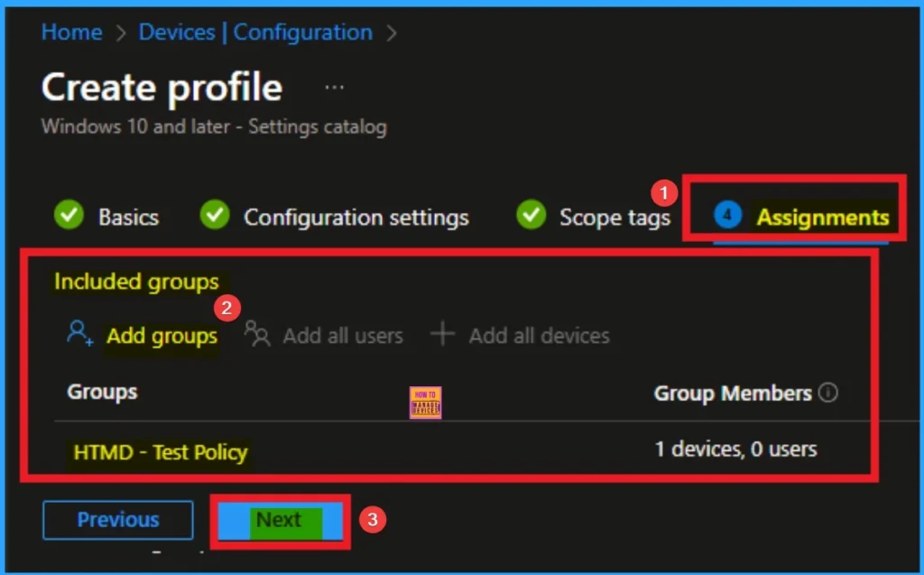Click the green checkmark next to Basics
The width and height of the screenshot is (924, 575).
69,217
